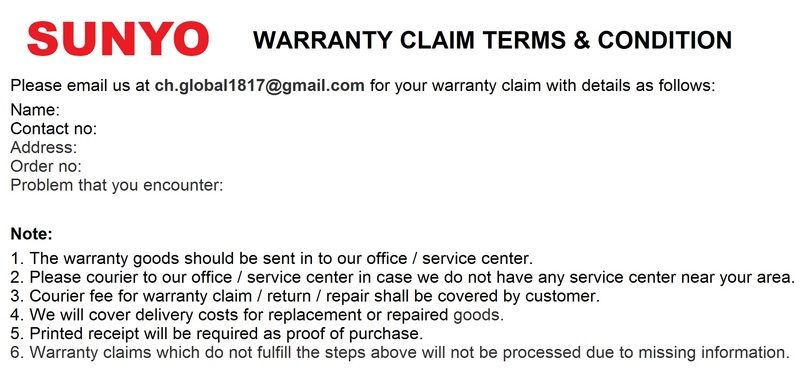The height and width of the screenshot is (376, 800).
Task: Click the bold Note: heading
Action: click(32, 234)
